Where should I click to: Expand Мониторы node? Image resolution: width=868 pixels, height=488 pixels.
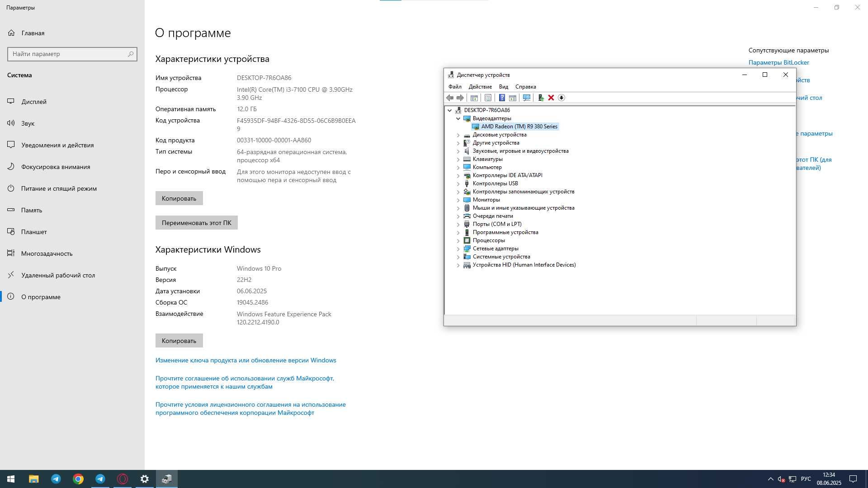click(x=458, y=200)
